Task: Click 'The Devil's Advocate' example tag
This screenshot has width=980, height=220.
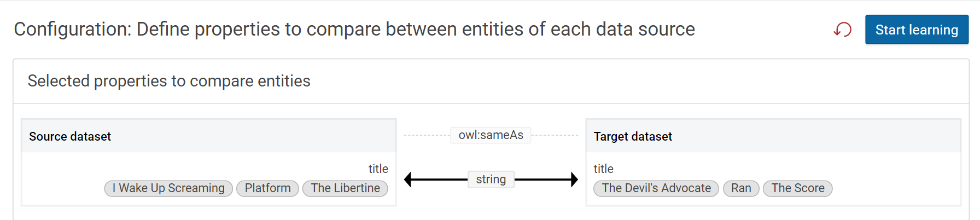Action: 656,188
